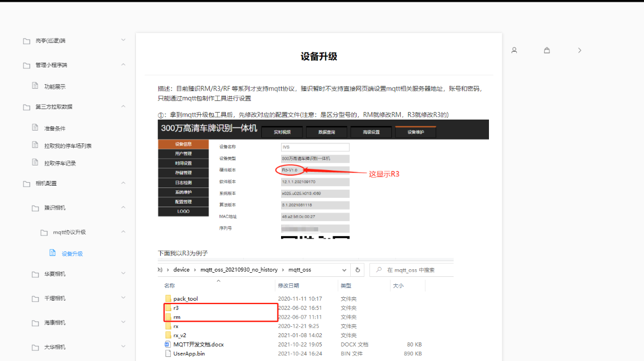This screenshot has height=361, width=644.
Task: Collapse the mqtt协议升级 chevron
Action: (x=123, y=232)
